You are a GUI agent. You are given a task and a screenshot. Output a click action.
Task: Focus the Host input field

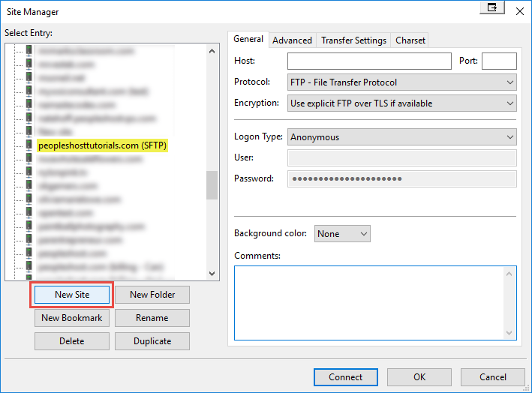click(x=368, y=61)
